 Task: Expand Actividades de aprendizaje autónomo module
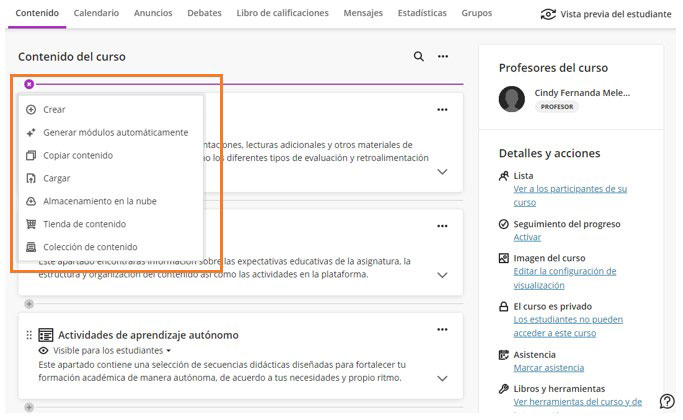click(x=442, y=379)
